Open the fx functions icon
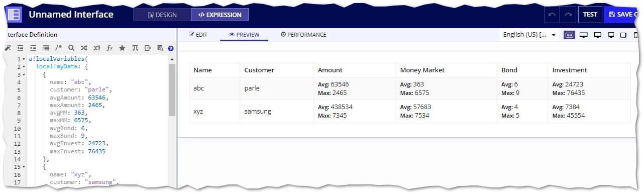 [x=110, y=48]
